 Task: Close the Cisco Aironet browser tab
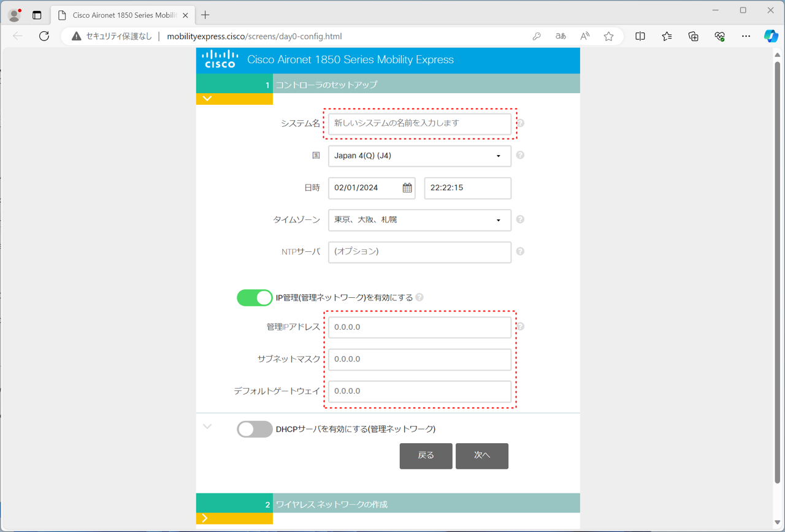[x=185, y=15]
